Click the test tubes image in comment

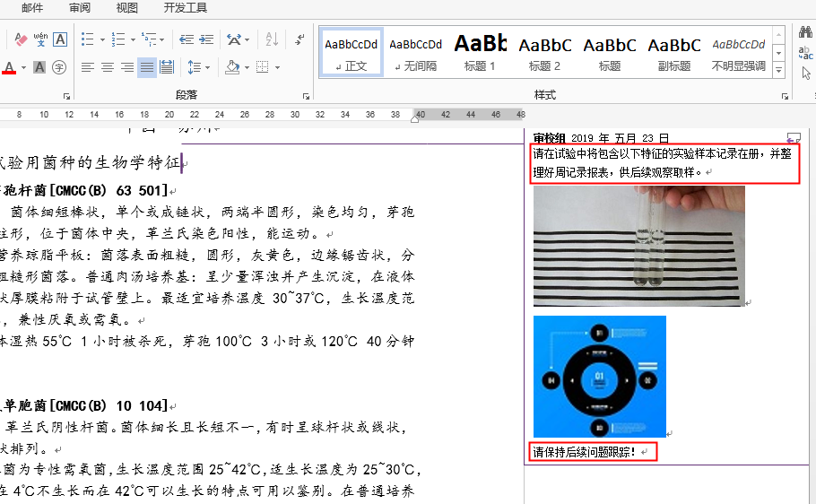coord(638,245)
